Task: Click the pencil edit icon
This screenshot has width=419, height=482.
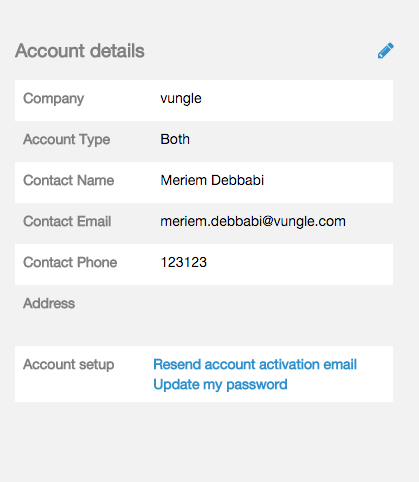Action: (x=386, y=51)
